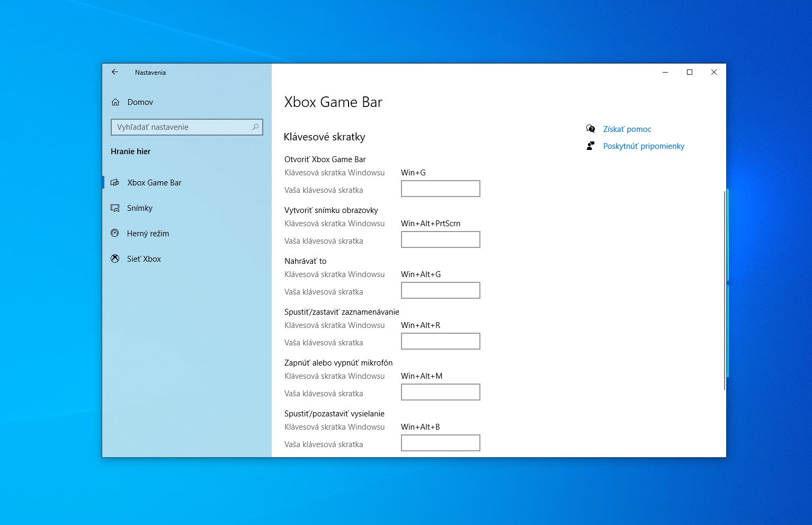
Task: Click shortcut field for Vytvoriť snímku obrazovky
Action: coord(441,239)
